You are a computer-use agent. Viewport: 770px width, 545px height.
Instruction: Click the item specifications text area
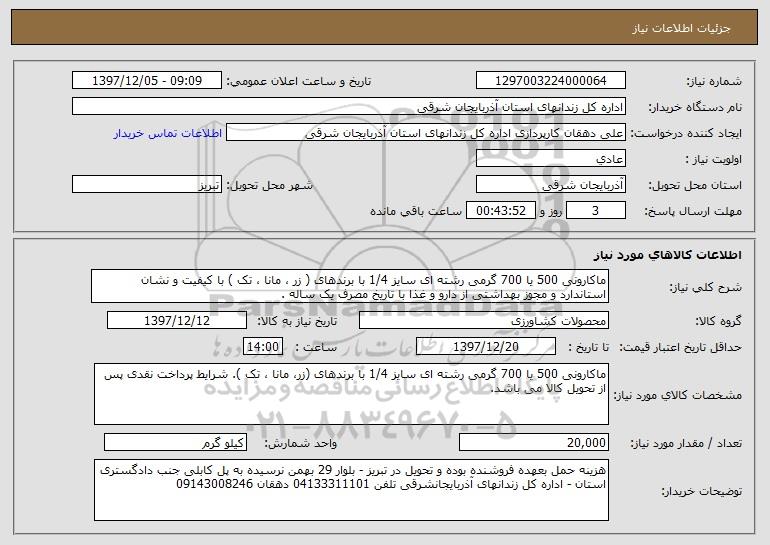coord(351,394)
